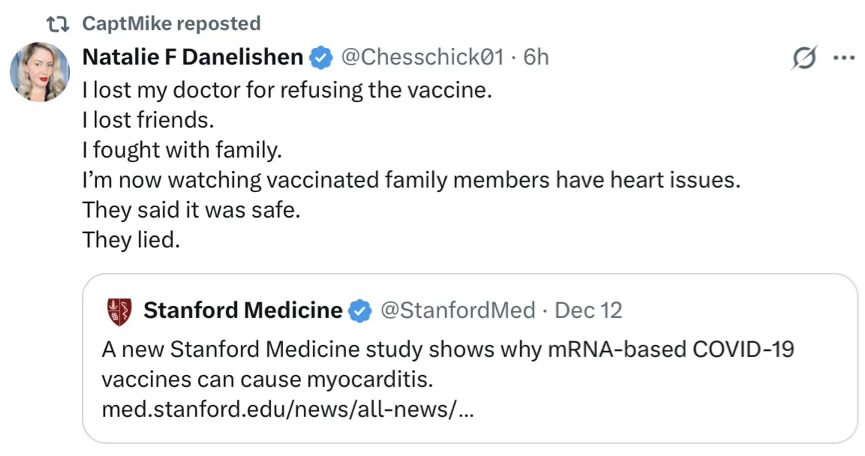Click the Dec 12 date

(x=588, y=311)
